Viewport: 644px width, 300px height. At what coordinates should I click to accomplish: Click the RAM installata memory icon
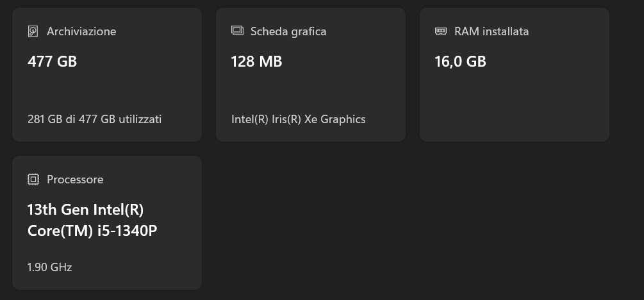441,31
